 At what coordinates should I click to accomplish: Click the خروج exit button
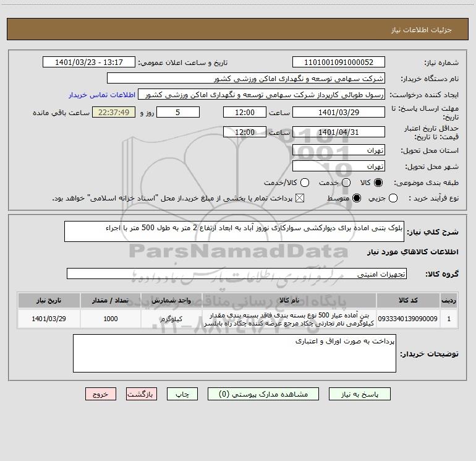101,394
